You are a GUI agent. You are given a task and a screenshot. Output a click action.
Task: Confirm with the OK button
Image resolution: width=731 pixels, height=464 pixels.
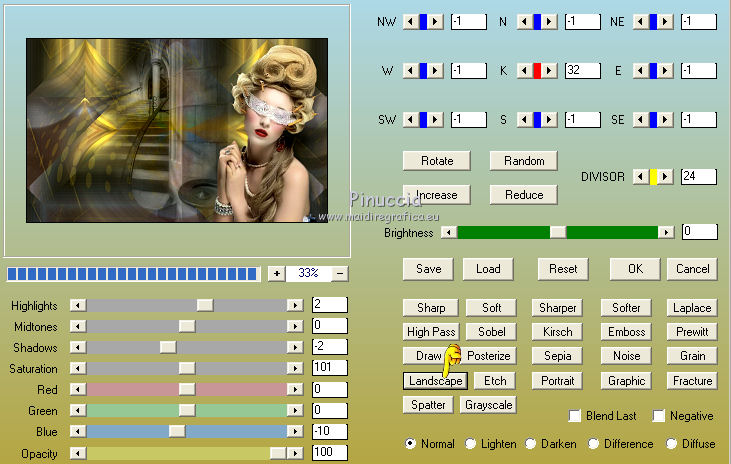coord(635,269)
